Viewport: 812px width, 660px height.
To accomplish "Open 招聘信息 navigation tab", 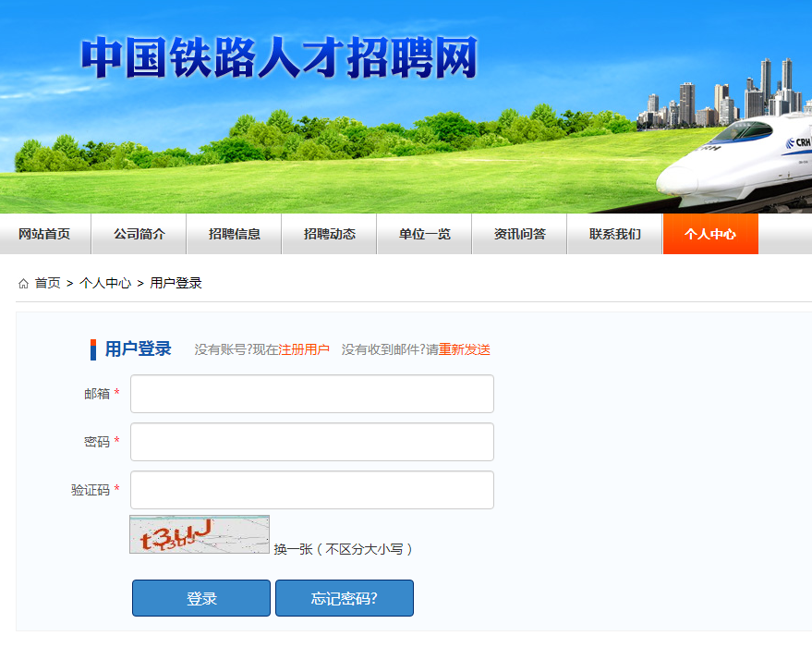I will 235,234.
